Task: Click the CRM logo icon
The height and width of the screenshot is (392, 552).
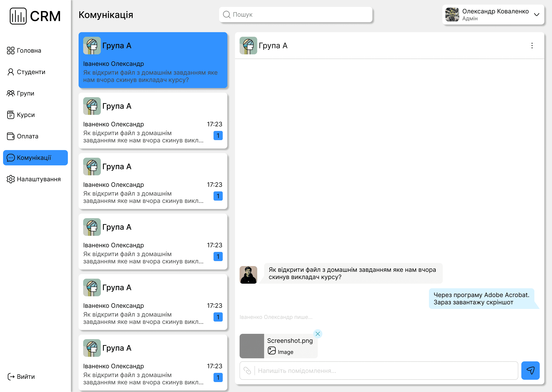Action: coord(18,16)
